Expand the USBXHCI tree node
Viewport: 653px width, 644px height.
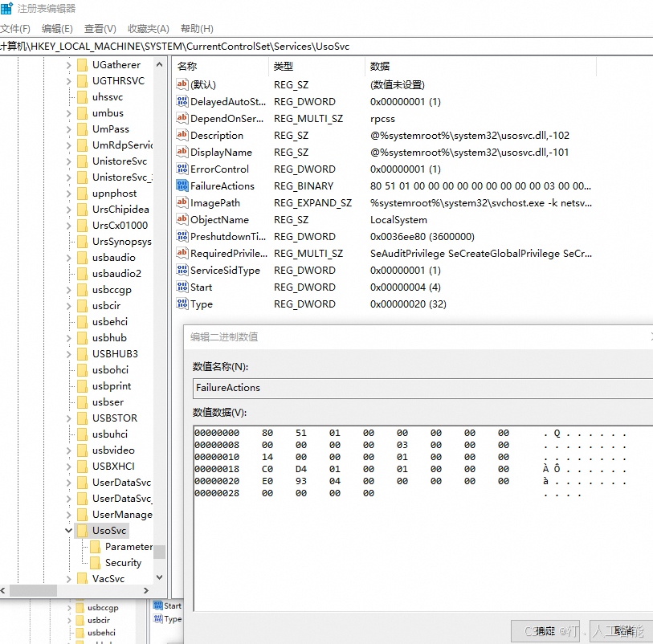(69, 467)
